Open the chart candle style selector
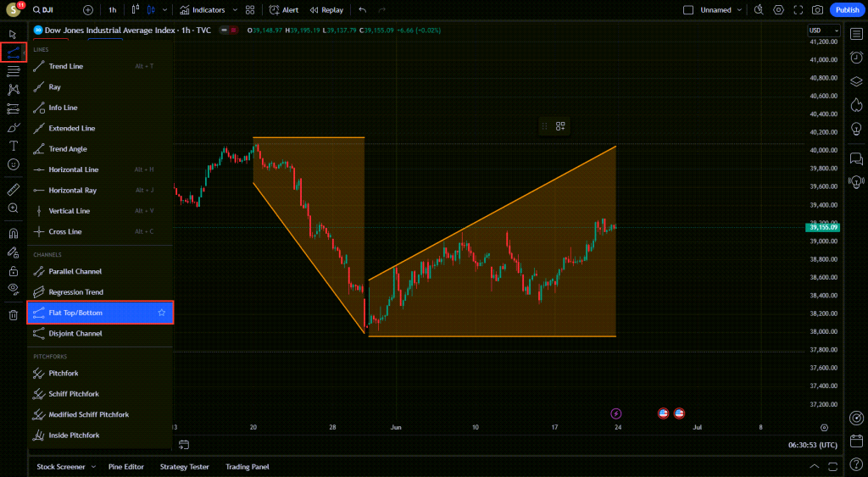The height and width of the screenshot is (477, 868). point(151,10)
